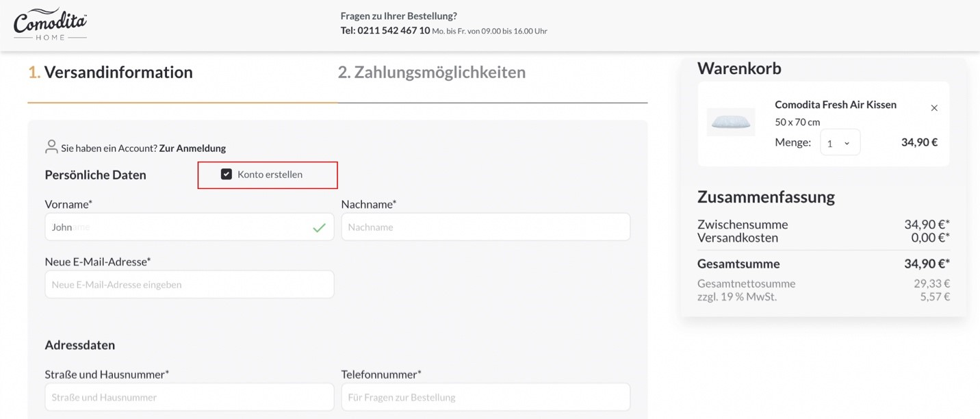Click the Neue E-Mail-Adresse field
The image size is (980, 419).
189,285
